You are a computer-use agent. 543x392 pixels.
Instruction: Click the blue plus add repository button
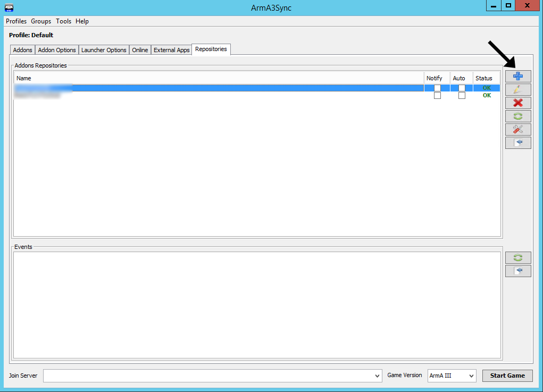(518, 77)
